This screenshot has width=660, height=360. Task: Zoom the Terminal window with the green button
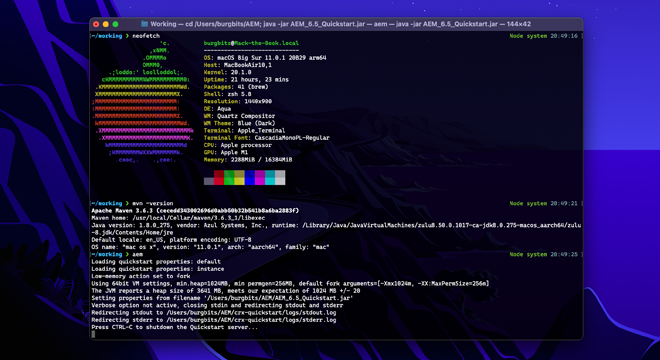pyautogui.click(x=115, y=24)
